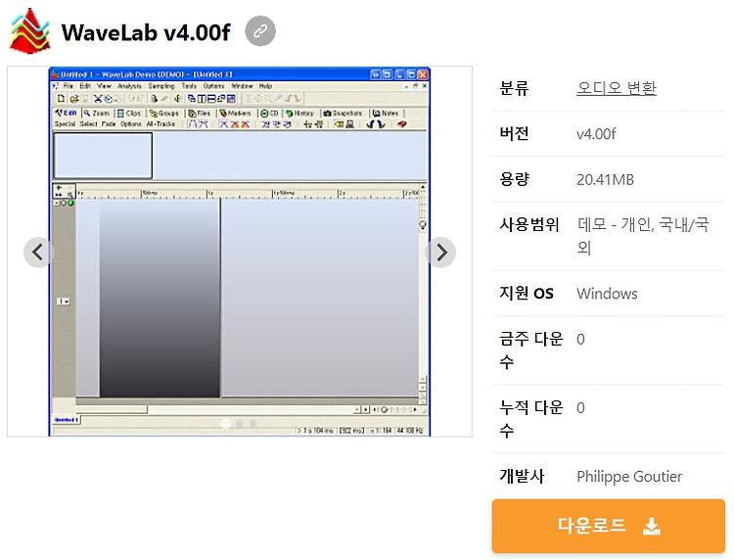Screen dimensions: 734x560
Task: Open the Special submenu in WaveLab Edit tab
Action: [65, 124]
